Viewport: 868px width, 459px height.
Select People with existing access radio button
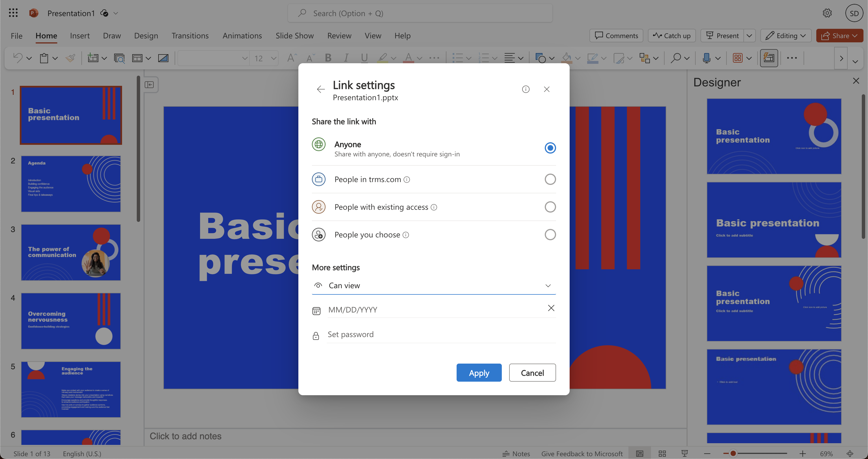(550, 207)
